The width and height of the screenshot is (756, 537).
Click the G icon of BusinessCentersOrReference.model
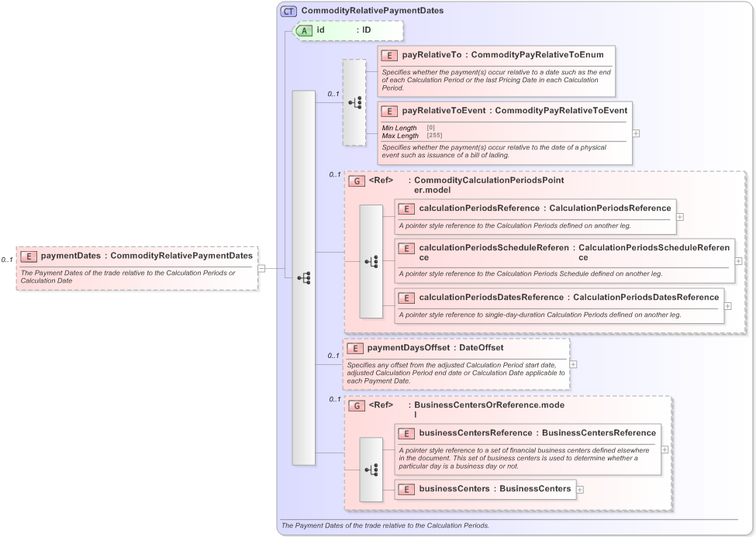pyautogui.click(x=357, y=406)
